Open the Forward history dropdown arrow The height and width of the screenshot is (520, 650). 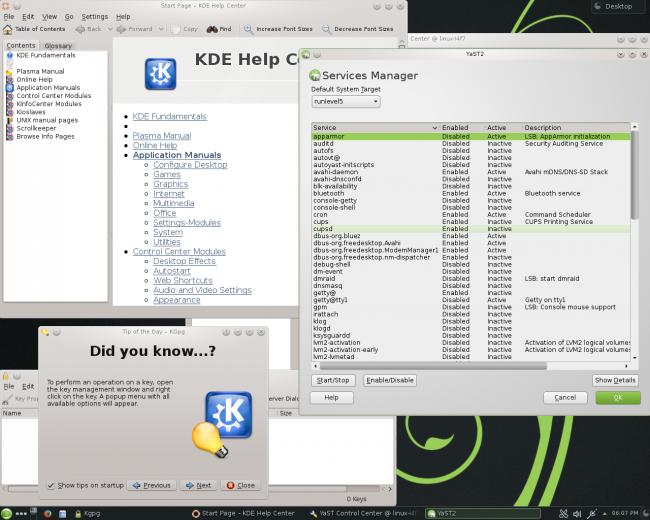[161, 29]
